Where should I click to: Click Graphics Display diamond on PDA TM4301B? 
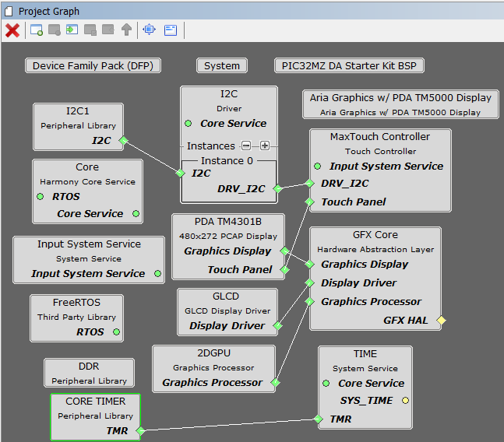click(x=285, y=251)
